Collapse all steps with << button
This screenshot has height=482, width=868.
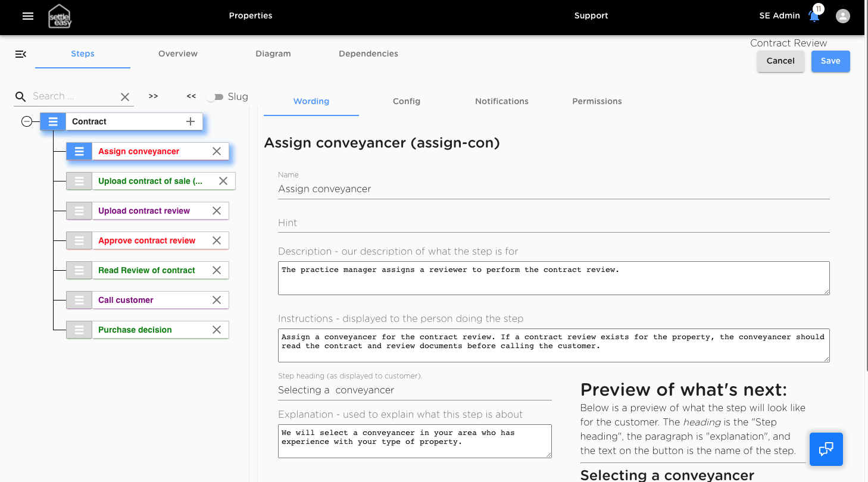191,96
